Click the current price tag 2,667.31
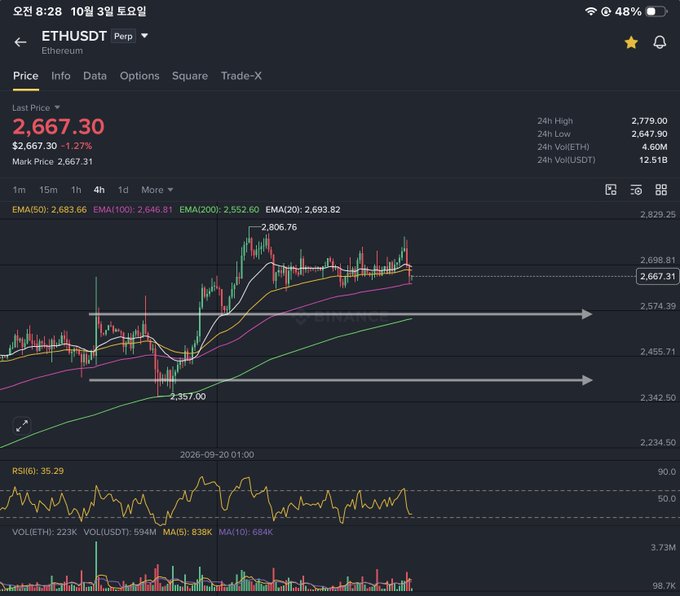This screenshot has width=680, height=596. (657, 276)
